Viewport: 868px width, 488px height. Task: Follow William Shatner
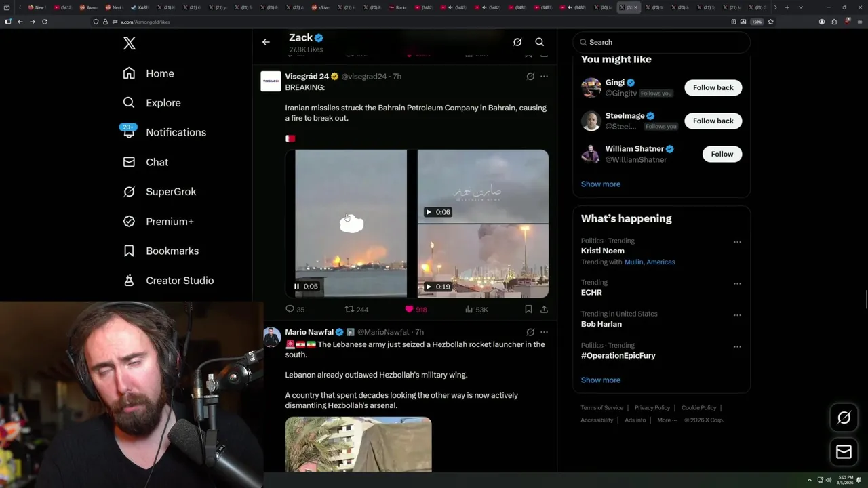click(722, 154)
